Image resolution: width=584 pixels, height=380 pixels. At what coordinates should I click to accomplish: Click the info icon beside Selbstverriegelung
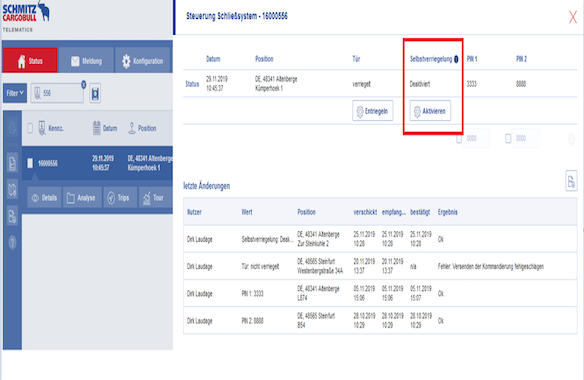point(456,59)
